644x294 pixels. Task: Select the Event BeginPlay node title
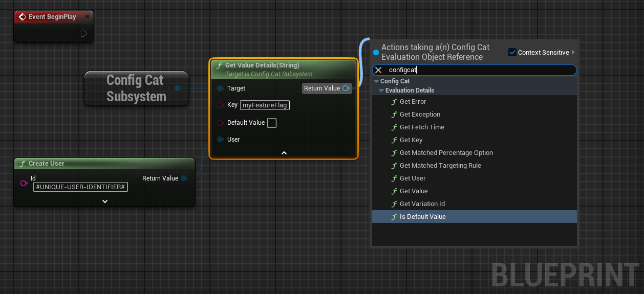tap(52, 17)
